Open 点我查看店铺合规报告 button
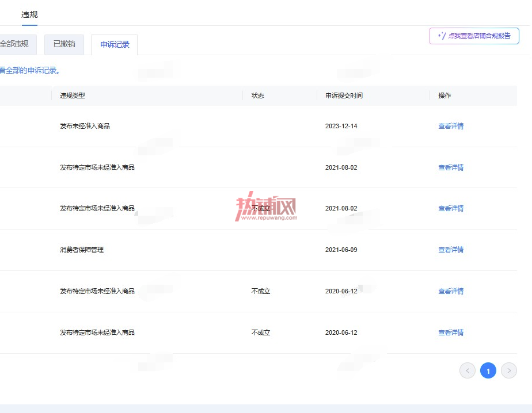The image size is (532, 413). (x=474, y=36)
